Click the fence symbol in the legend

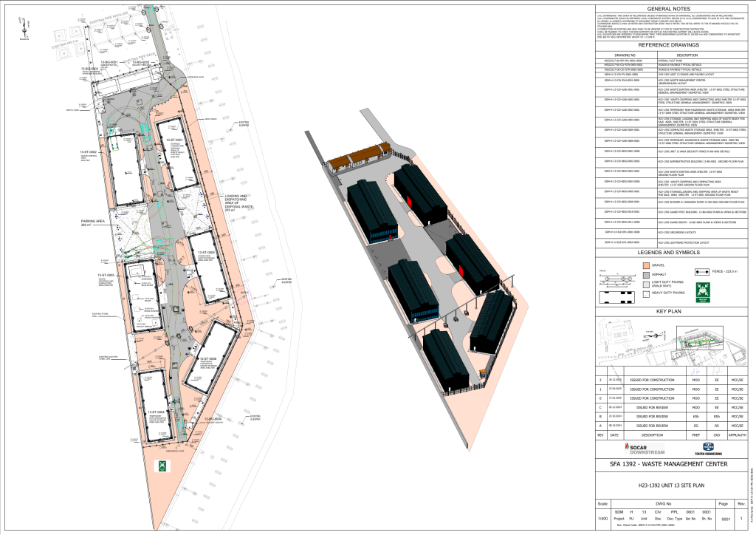[704, 273]
